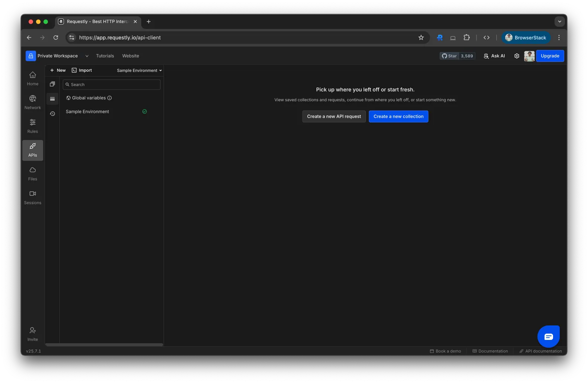
Task: Click the Requestly browser extension icon
Action: [x=440, y=38]
